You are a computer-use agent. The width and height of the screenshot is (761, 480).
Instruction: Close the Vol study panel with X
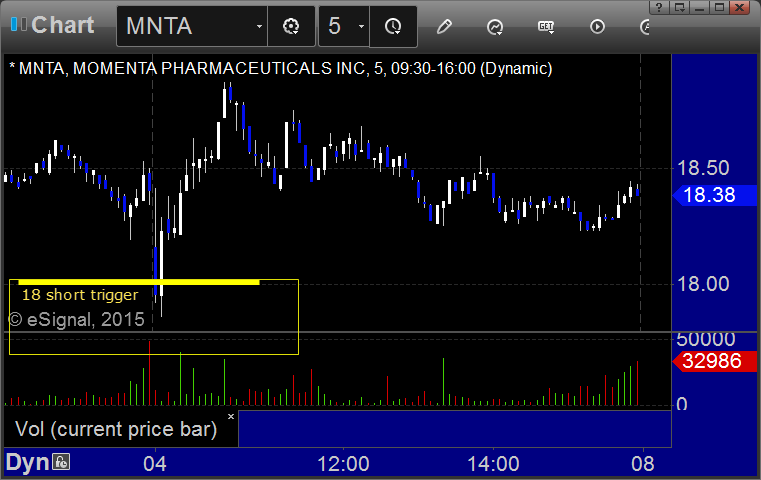(231, 416)
